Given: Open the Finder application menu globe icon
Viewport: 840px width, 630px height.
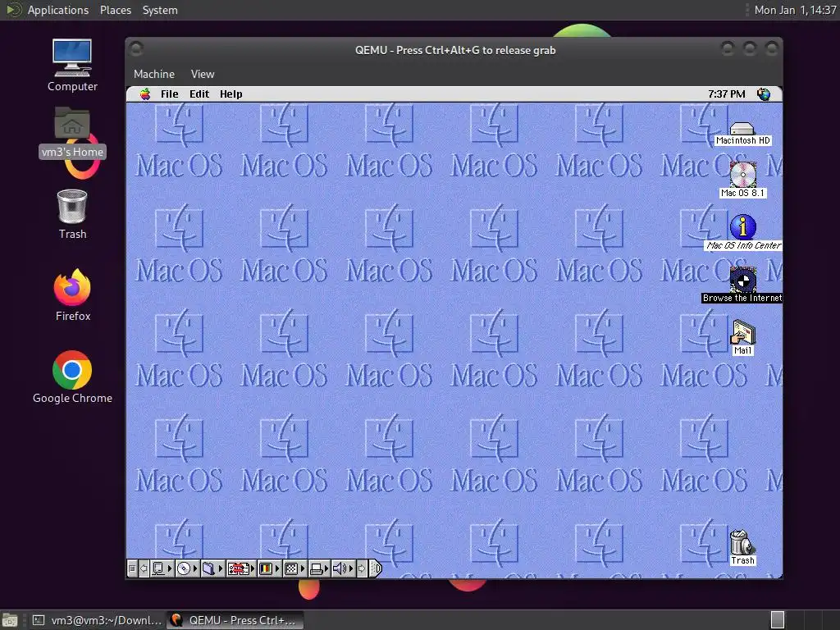Looking at the screenshot, I should point(764,94).
